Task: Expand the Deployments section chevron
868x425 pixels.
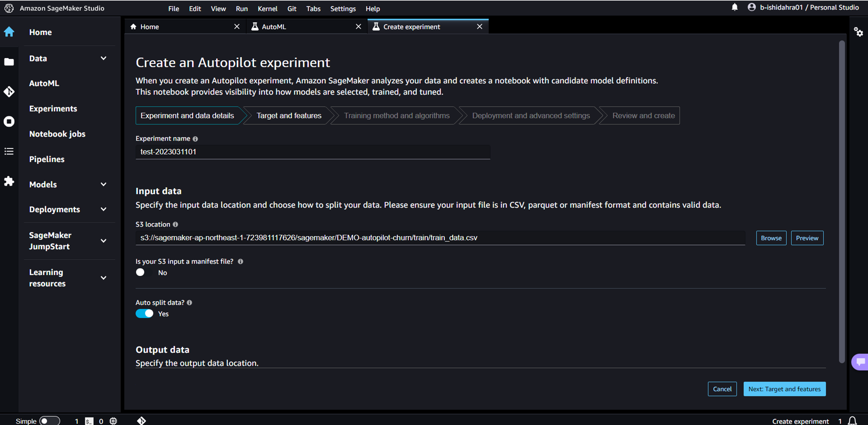Action: click(x=103, y=209)
